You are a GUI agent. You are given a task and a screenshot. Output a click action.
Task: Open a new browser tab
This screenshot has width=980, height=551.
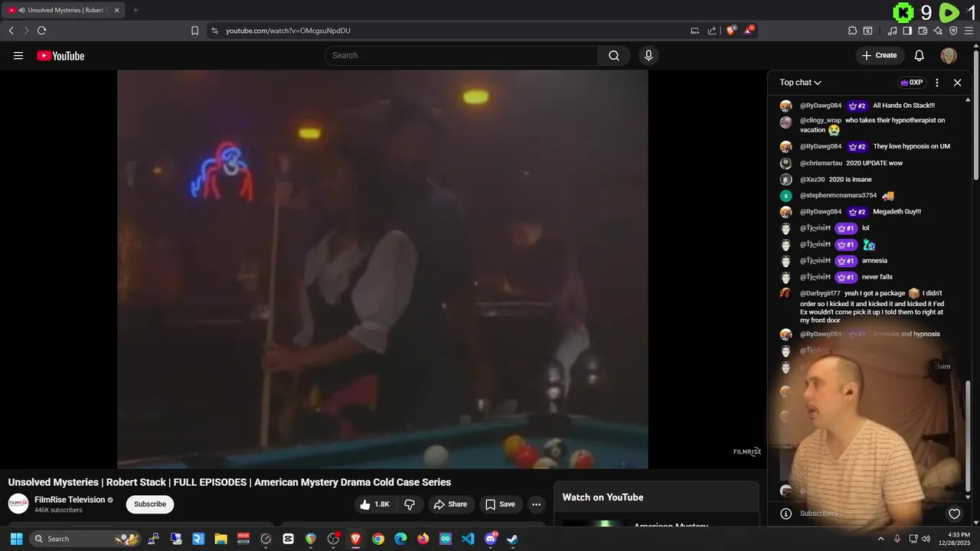136,10
